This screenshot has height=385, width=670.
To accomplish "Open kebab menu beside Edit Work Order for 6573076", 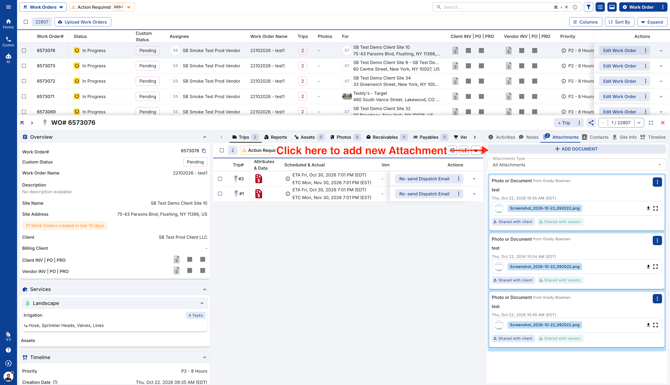I will tap(646, 50).
